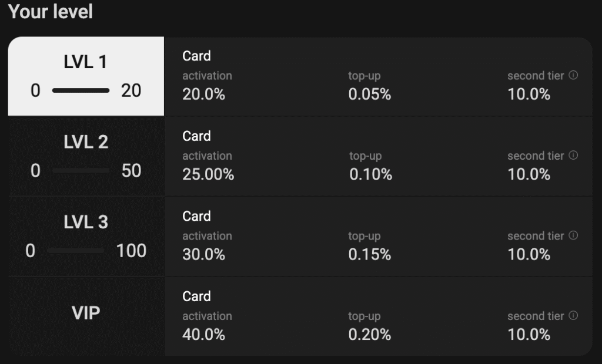
Task: Switch to the LVL 3 level tab
Action: point(86,236)
